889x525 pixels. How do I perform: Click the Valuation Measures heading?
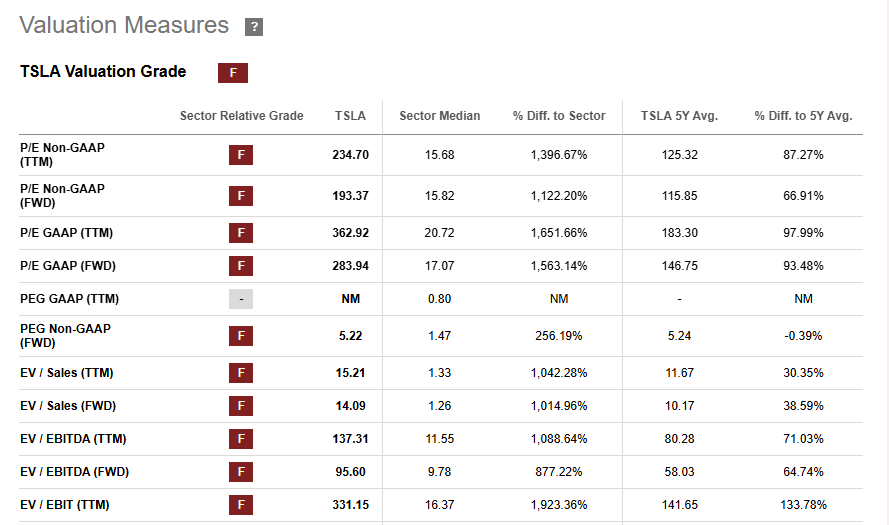coord(124,26)
